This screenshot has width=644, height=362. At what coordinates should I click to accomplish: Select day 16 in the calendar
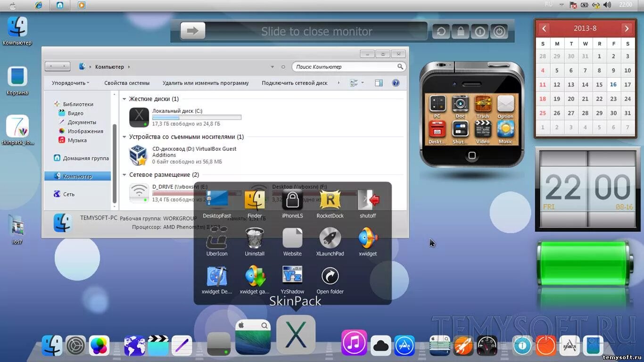pos(613,85)
